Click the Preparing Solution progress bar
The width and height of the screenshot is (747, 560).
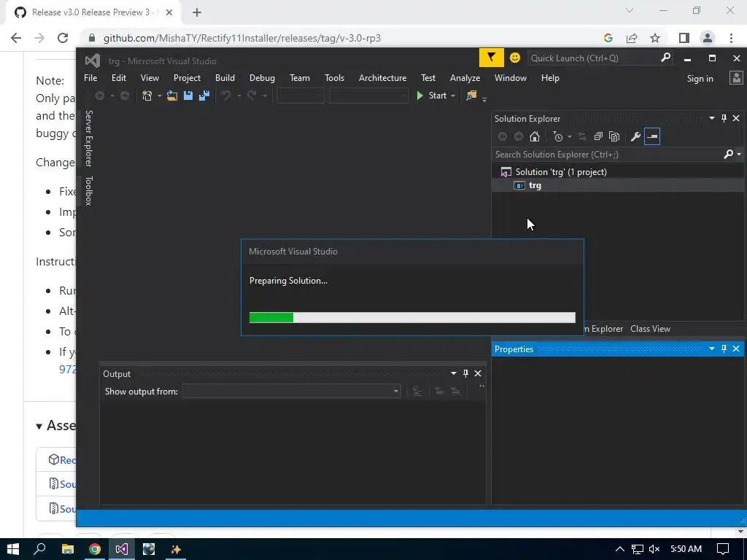(412, 318)
